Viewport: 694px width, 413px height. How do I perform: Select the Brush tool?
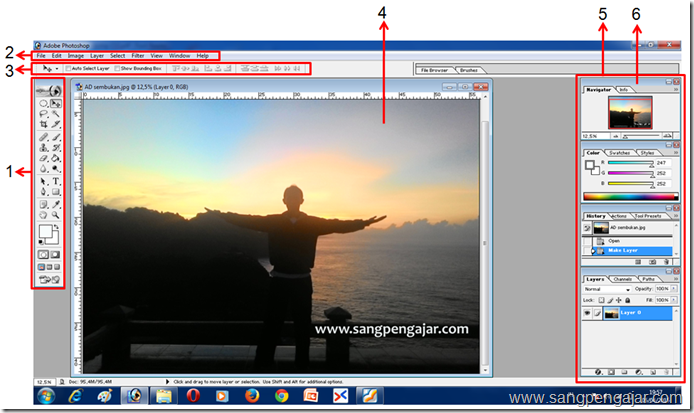(55, 137)
